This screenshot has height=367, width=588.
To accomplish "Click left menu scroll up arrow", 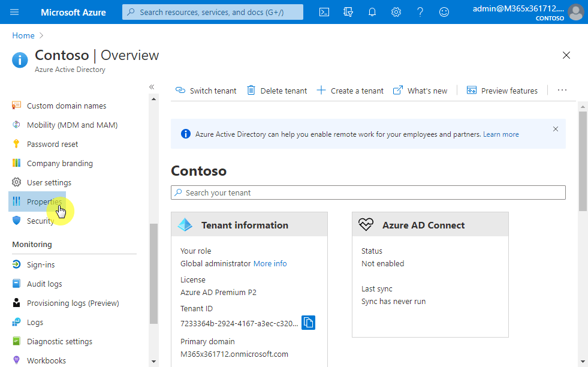I will (x=154, y=99).
